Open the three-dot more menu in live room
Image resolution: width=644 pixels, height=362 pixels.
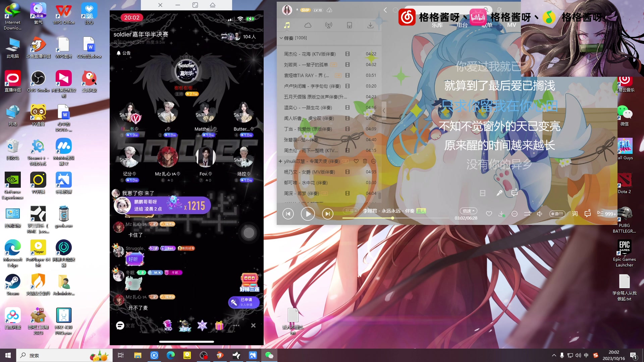click(236, 325)
